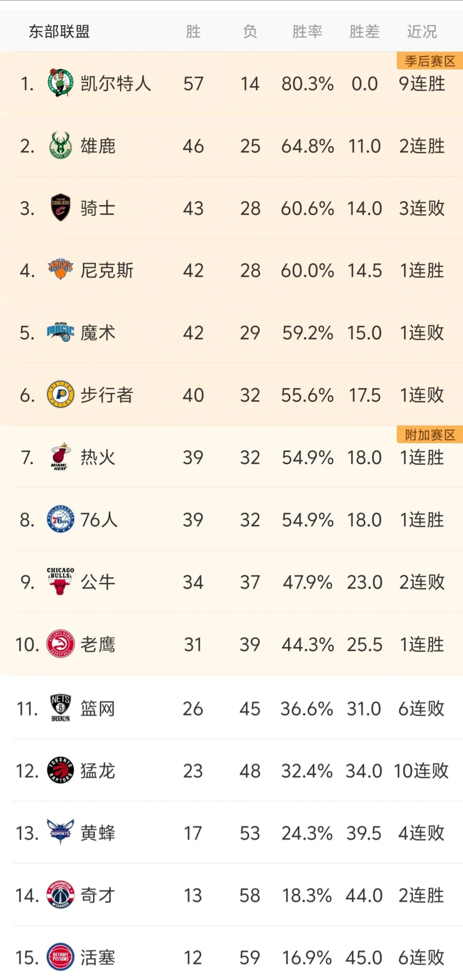Select the 老鹰 row in standings
This screenshot has height=980, width=463.
point(228,644)
